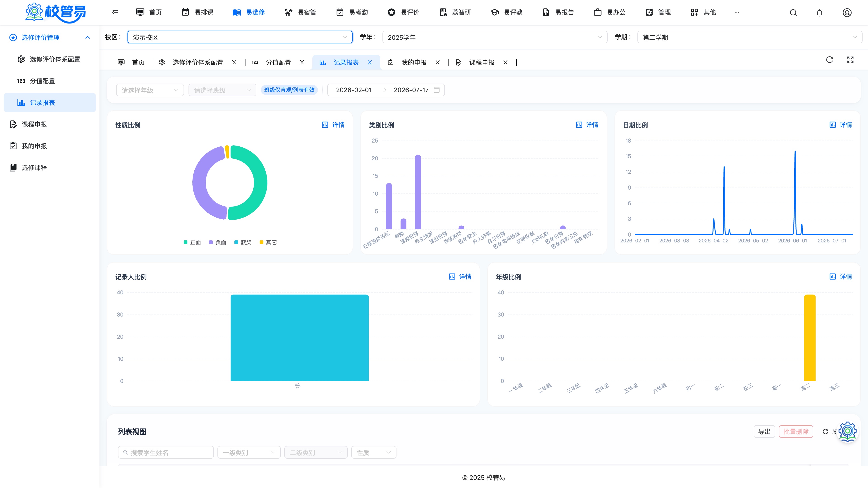The height and width of the screenshot is (488, 868).
Task: Click the floating 校管易 assistant logo
Action: 847,431
